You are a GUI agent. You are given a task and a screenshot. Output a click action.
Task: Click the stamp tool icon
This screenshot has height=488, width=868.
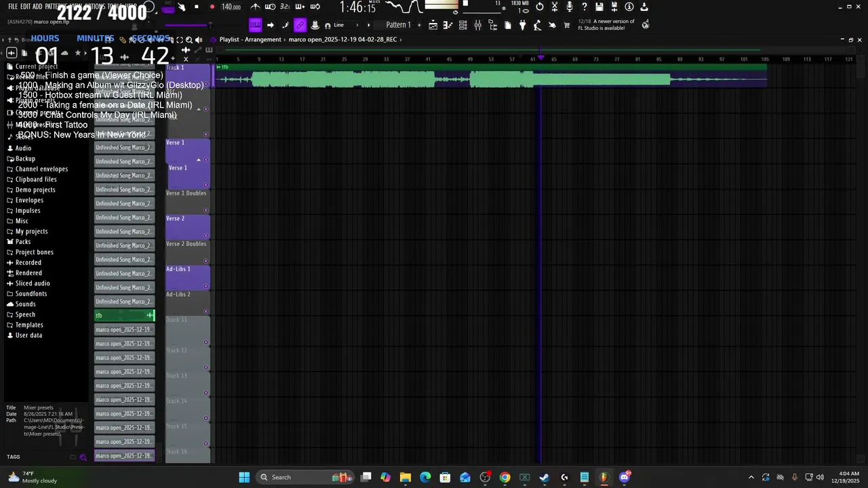pyautogui.click(x=315, y=25)
